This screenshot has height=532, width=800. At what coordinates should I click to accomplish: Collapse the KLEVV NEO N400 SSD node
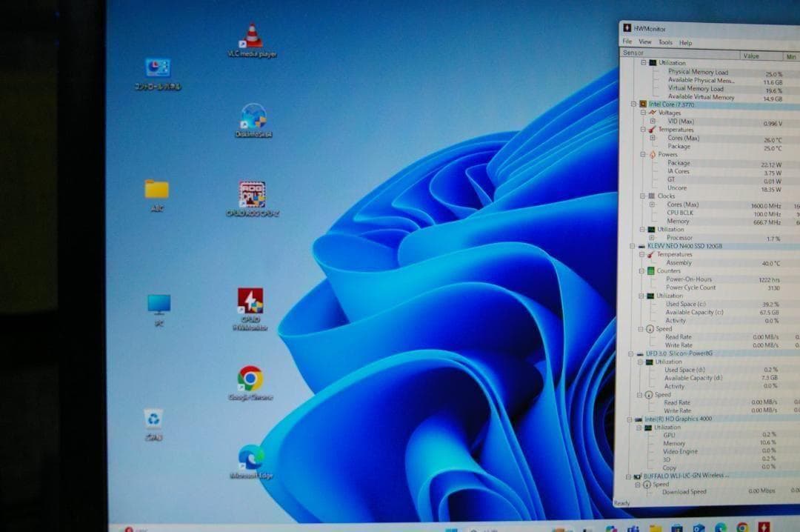tap(633, 246)
